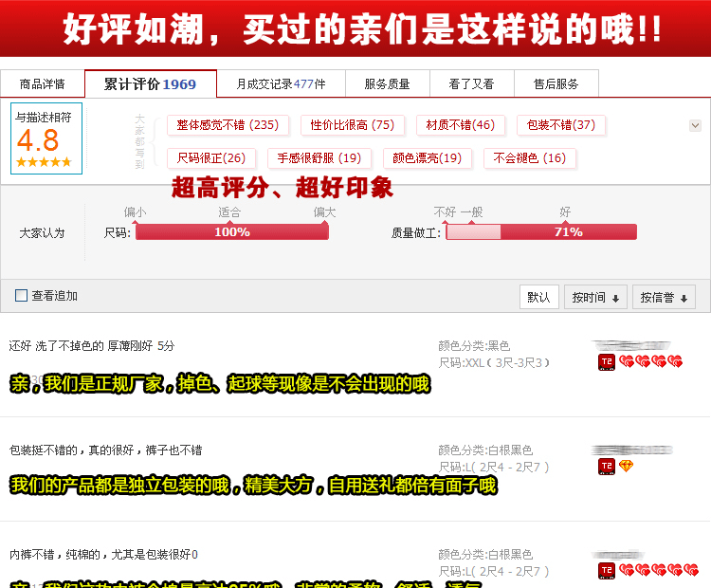Choose the 尺码很正(26) review tag
This screenshot has height=588, width=711.
point(210,158)
